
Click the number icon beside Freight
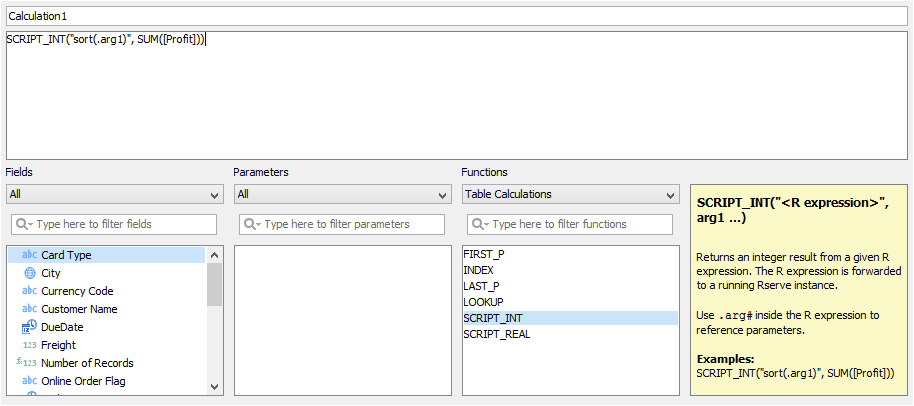pos(29,345)
